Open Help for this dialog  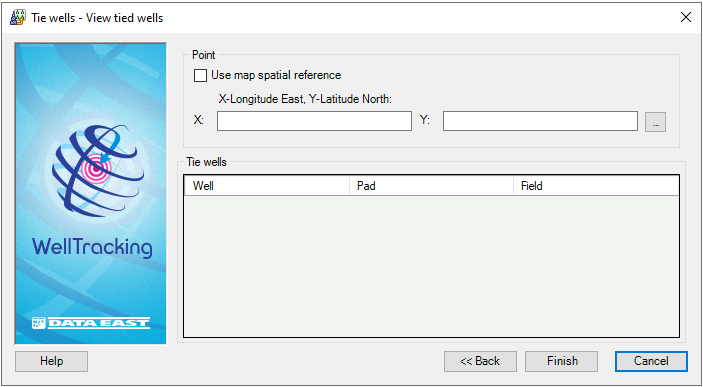(52, 361)
